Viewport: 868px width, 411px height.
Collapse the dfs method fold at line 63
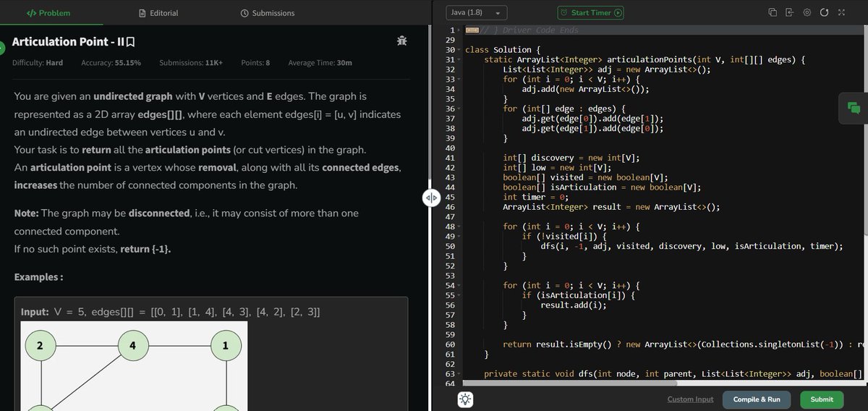pyautogui.click(x=460, y=374)
